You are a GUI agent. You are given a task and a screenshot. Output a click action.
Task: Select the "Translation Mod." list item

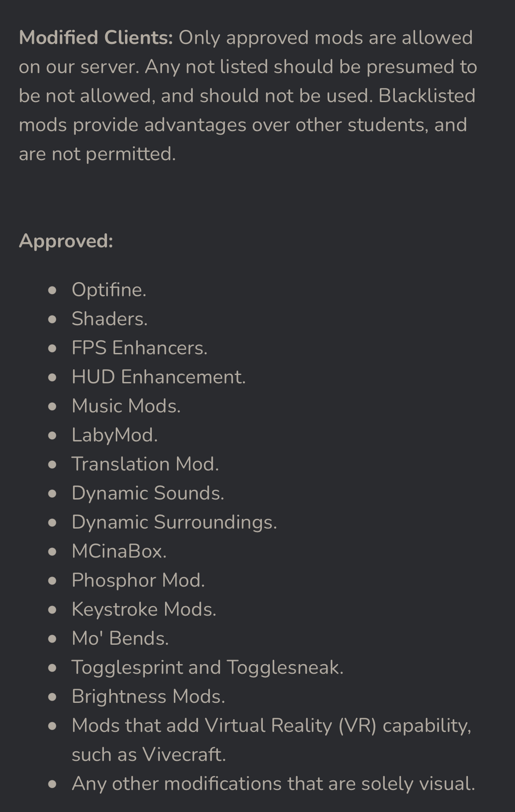tap(145, 464)
